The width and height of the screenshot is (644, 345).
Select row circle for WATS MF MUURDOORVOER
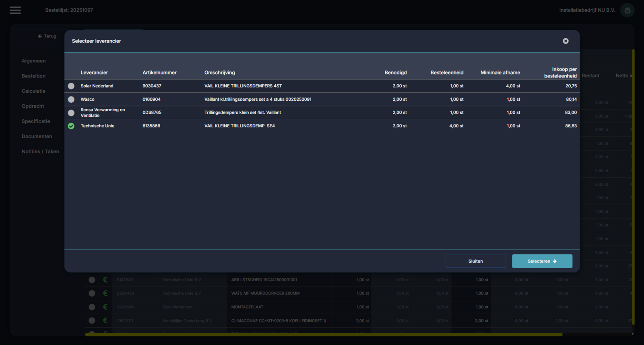(92, 293)
